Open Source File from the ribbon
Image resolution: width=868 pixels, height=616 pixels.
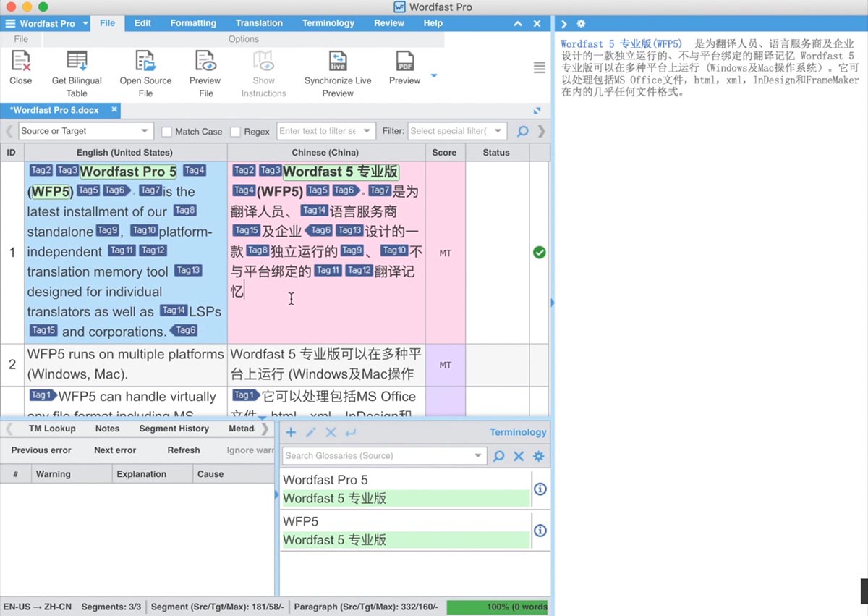145,62
